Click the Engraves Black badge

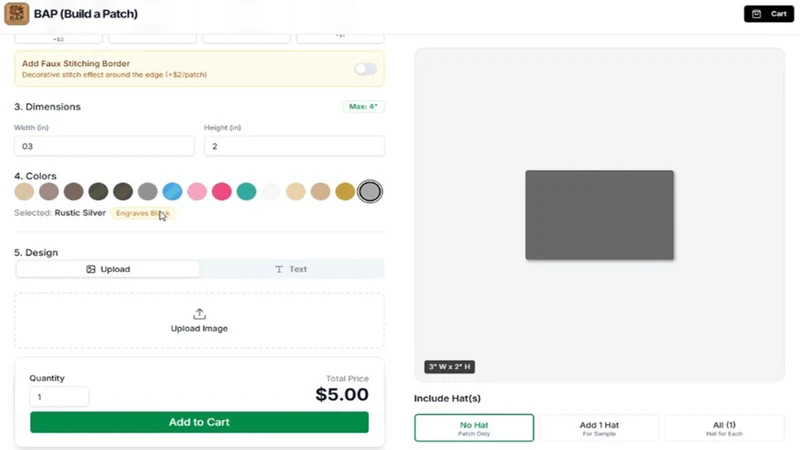pos(143,213)
